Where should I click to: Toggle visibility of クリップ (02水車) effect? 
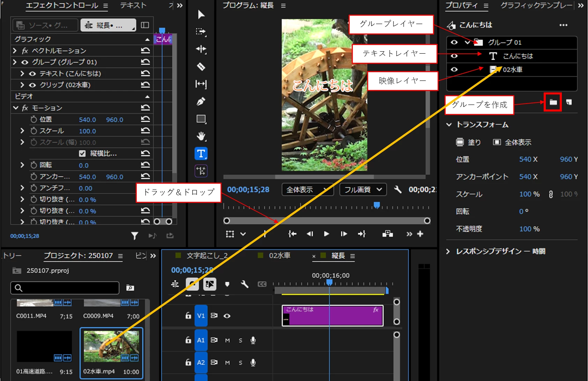32,85
